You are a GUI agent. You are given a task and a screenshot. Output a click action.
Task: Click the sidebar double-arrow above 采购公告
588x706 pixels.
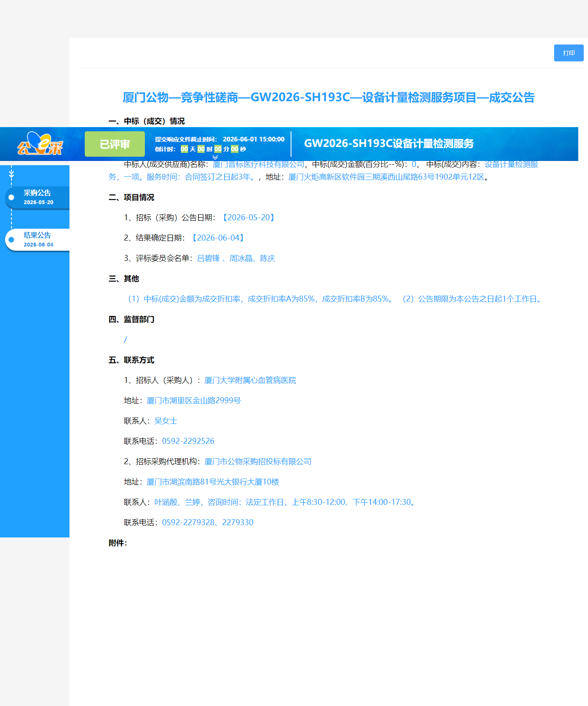[11, 174]
